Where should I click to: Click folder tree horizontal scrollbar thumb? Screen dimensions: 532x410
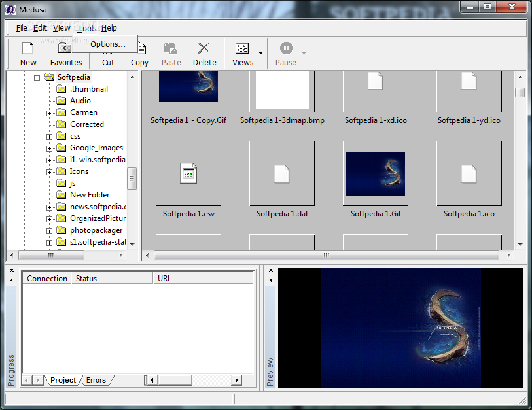click(51, 255)
